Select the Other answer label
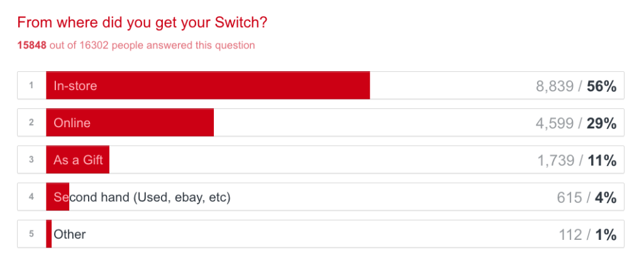This screenshot has width=644, height=277. (x=69, y=234)
